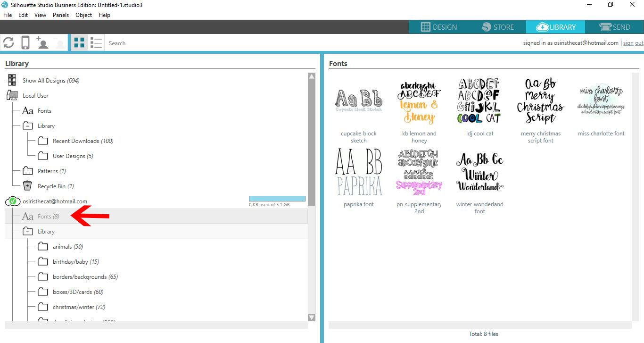The image size is (644, 343).
Task: Open the File menu
Action: (8, 15)
